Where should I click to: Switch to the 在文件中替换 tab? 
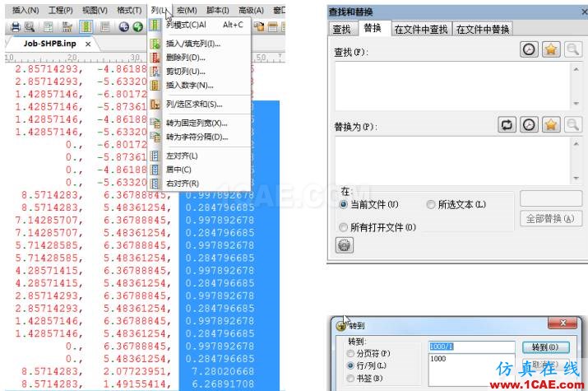click(483, 29)
